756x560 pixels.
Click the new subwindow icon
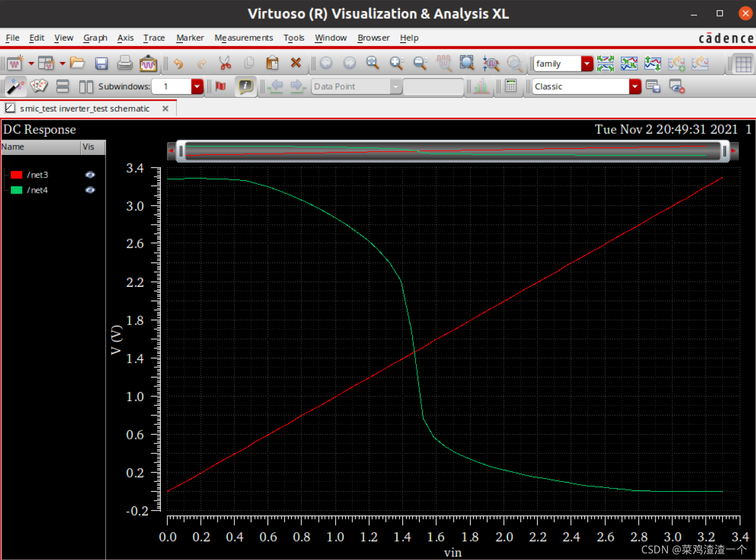[46, 63]
